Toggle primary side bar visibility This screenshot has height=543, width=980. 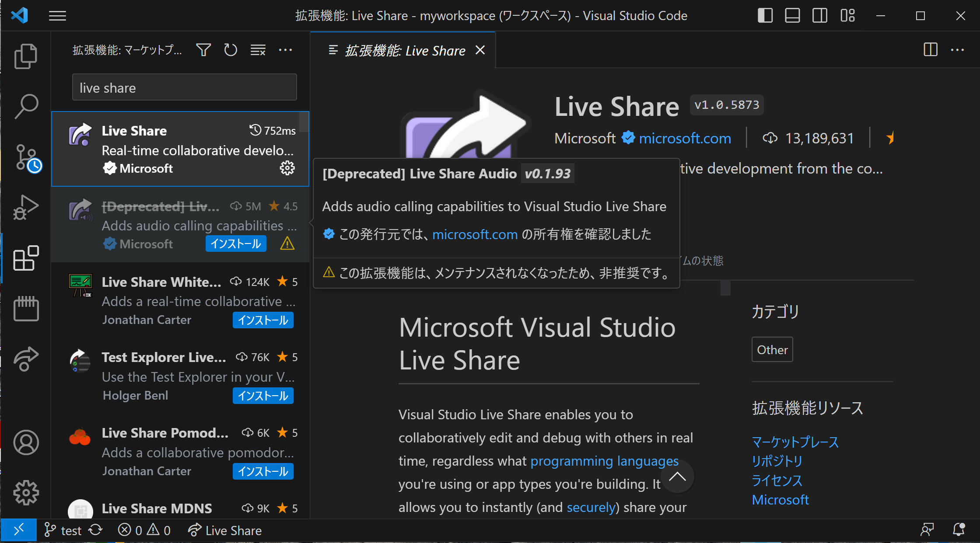[x=765, y=16]
